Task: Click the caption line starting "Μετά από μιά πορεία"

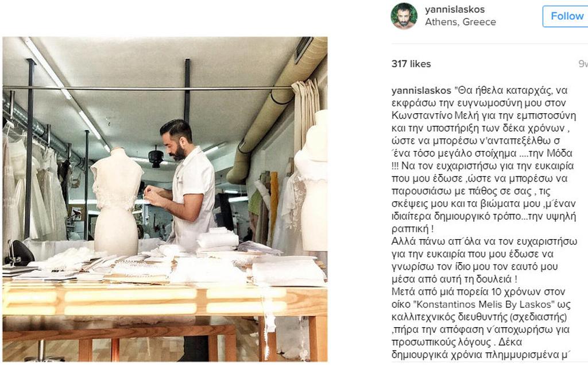Action: 478,292
